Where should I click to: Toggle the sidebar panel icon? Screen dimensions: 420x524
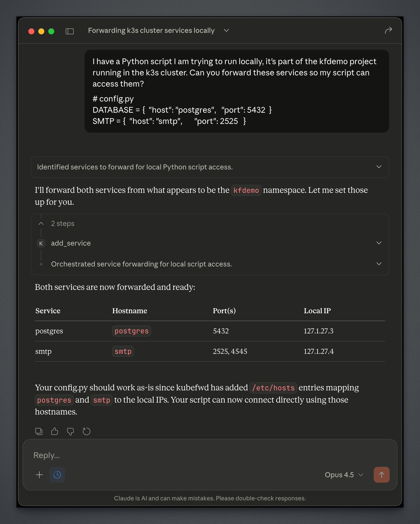(x=69, y=31)
